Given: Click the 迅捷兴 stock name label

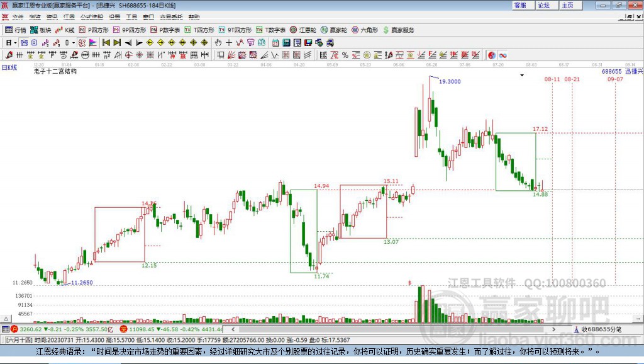Looking at the screenshot, I should [634, 72].
